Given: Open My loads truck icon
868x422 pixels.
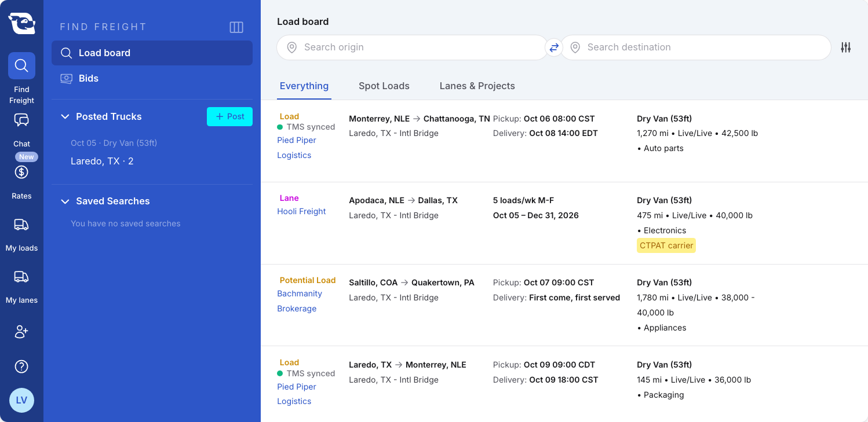Looking at the screenshot, I should (x=21, y=225).
